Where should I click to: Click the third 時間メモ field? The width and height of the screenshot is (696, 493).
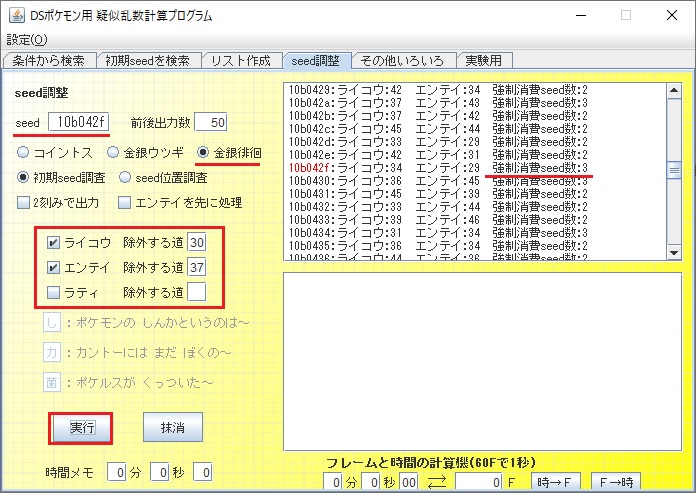coord(202,472)
